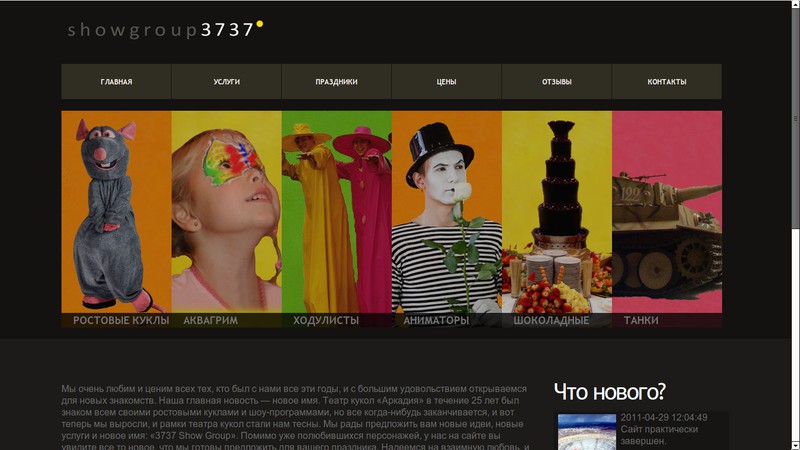Open the АКВАГРИМ caption link

210,320
